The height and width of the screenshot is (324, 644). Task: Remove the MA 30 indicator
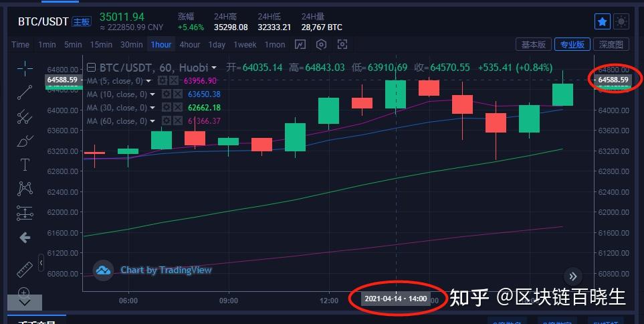tap(177, 108)
